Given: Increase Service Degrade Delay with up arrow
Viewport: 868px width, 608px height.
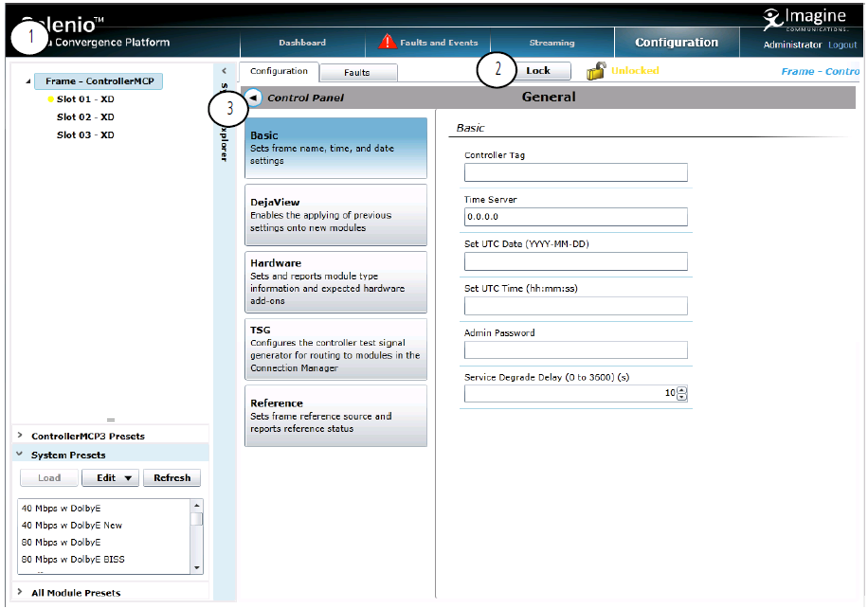Looking at the screenshot, I should pyautogui.click(x=682, y=389).
